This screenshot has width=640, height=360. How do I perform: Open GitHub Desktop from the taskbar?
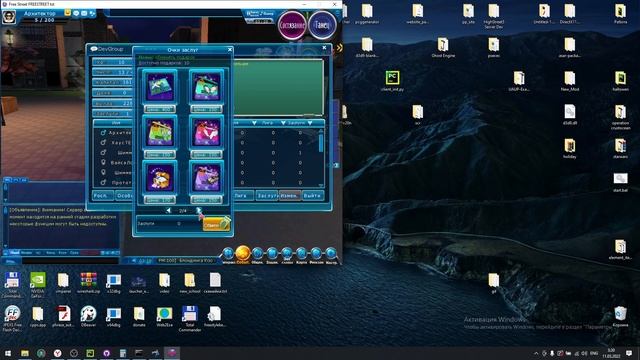tap(107, 353)
